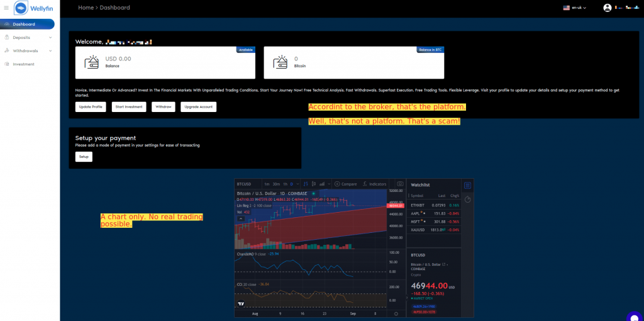Click the Update Profile button

[91, 107]
